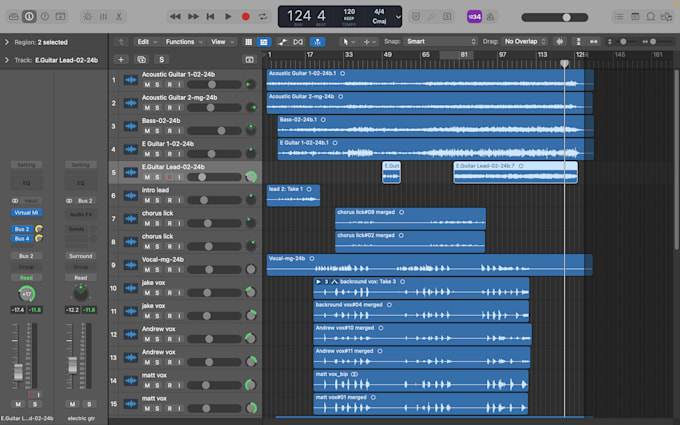Open the Mixer icon in control bar
The height and width of the screenshot is (425, 680).
[103, 16]
